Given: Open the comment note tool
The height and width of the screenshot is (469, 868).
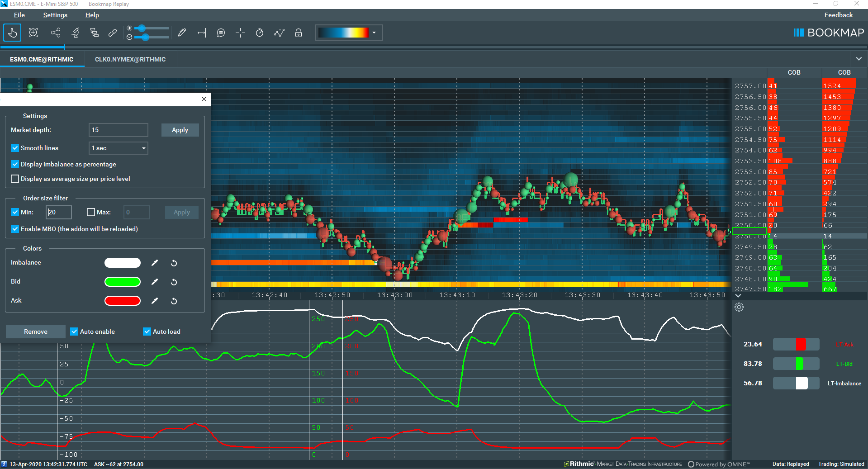Looking at the screenshot, I should [x=221, y=33].
